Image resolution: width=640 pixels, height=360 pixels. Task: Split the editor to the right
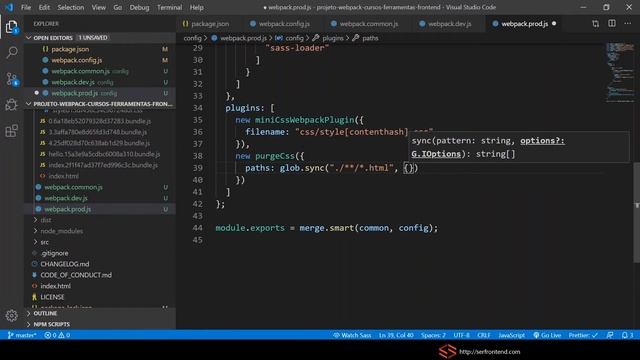(612, 24)
